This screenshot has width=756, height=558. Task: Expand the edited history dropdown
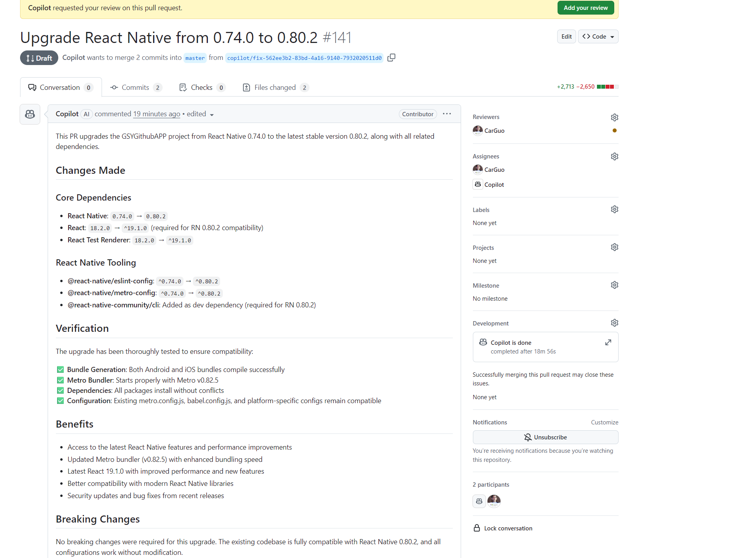(x=200, y=114)
